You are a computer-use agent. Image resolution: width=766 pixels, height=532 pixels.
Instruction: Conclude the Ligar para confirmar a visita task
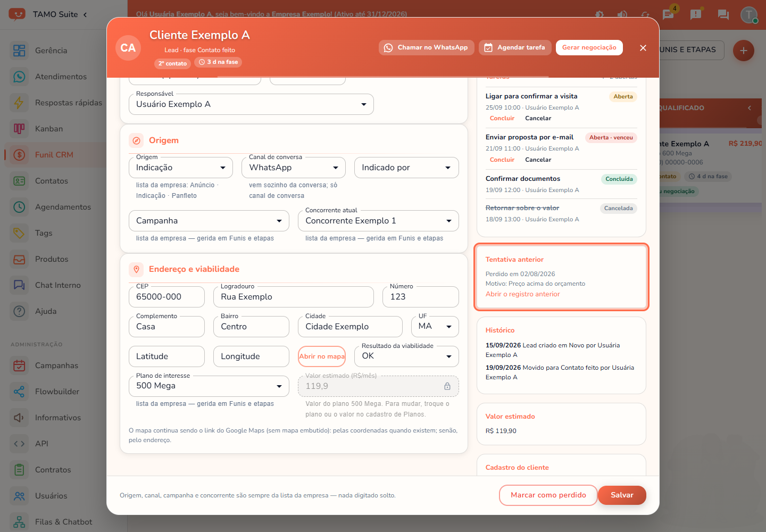[502, 119]
